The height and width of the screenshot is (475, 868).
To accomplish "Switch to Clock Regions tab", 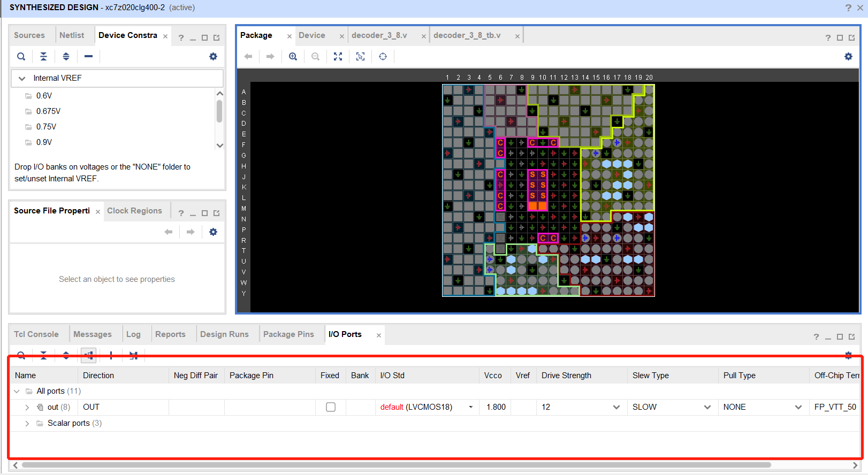I will coord(134,211).
